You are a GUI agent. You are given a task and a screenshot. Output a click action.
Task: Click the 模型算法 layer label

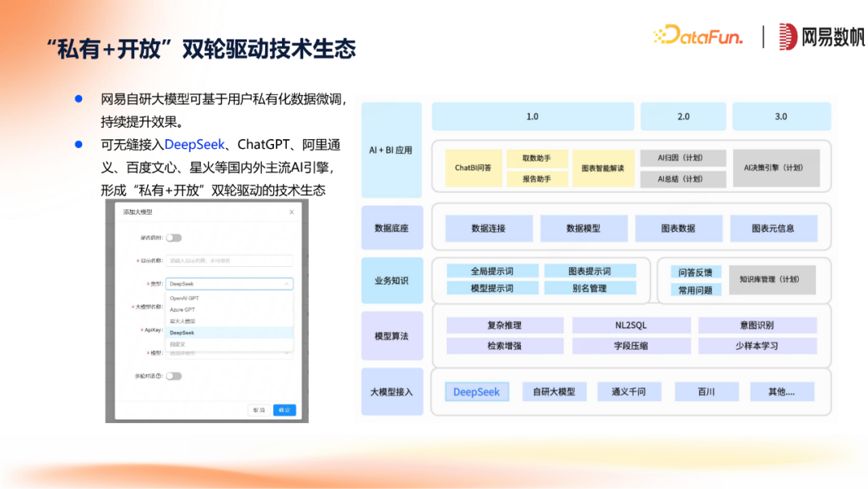point(391,335)
